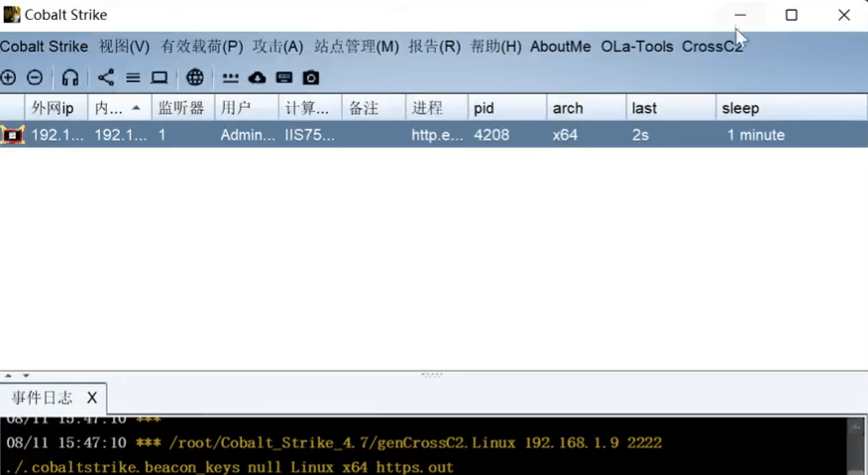This screenshot has height=475, width=868.
Task: Sort by 计算机 column header
Action: [x=310, y=107]
